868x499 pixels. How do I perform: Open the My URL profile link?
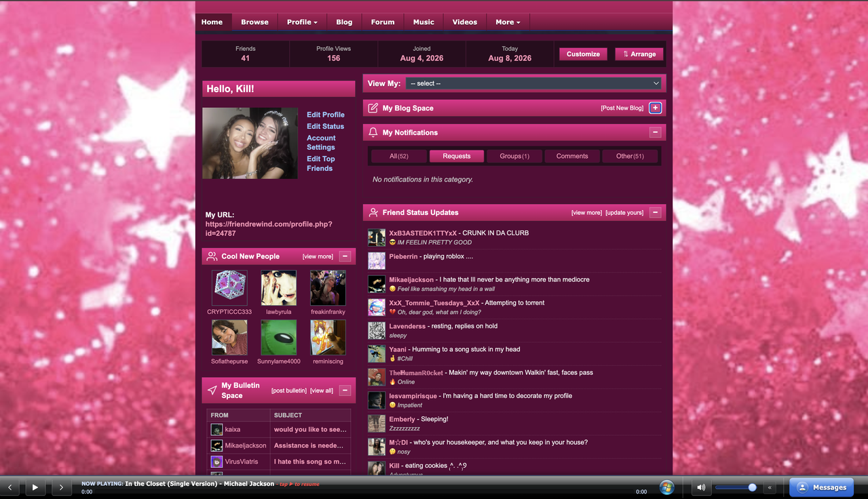point(269,228)
